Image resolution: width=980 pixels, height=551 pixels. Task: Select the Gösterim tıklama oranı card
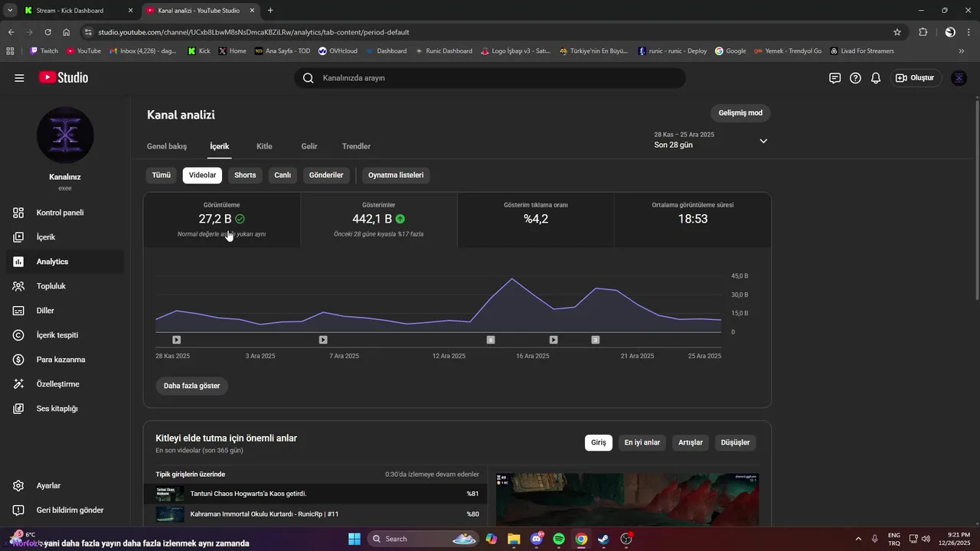[x=536, y=220]
